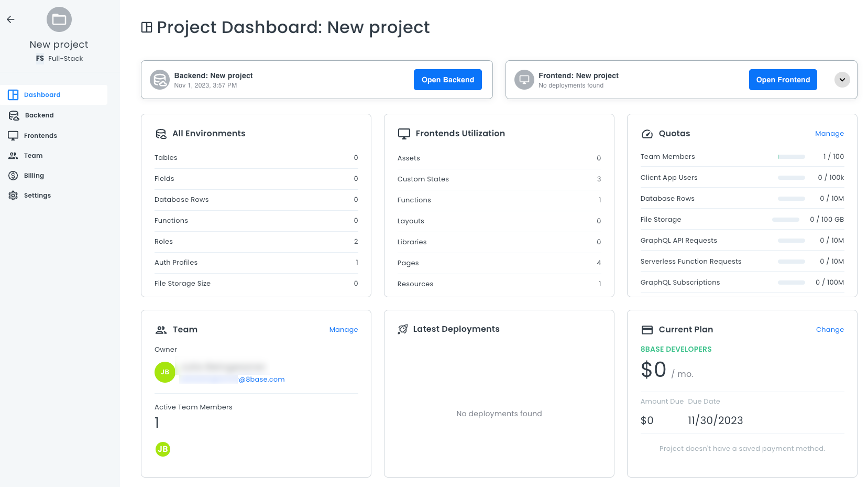868x487 pixels.
Task: Click Change link in Current Plan
Action: click(830, 330)
